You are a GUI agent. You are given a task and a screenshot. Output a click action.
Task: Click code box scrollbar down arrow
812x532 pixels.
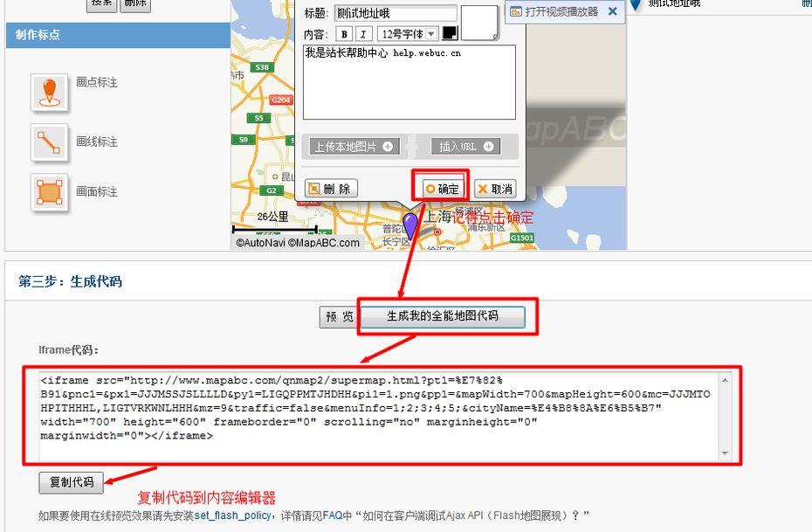[x=725, y=453]
